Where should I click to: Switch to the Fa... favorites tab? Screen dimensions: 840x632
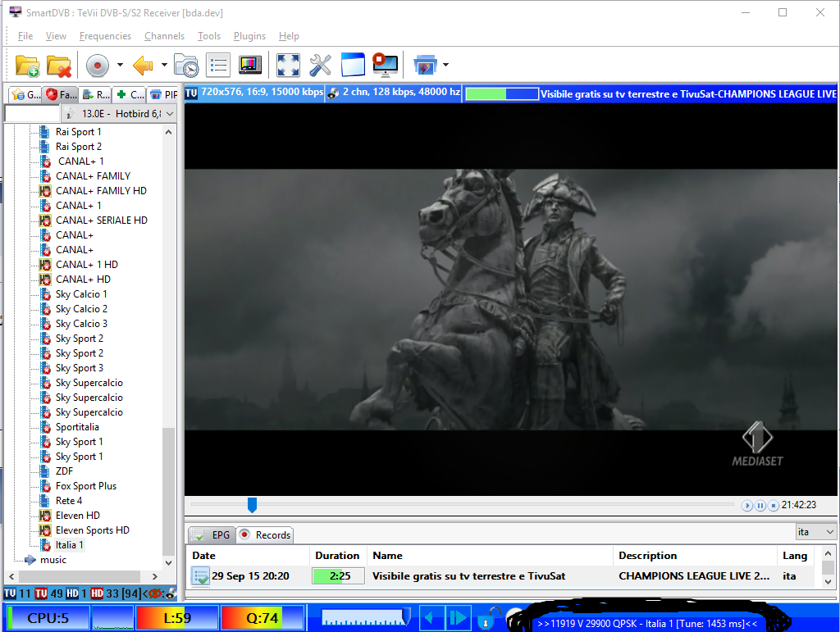click(61, 95)
